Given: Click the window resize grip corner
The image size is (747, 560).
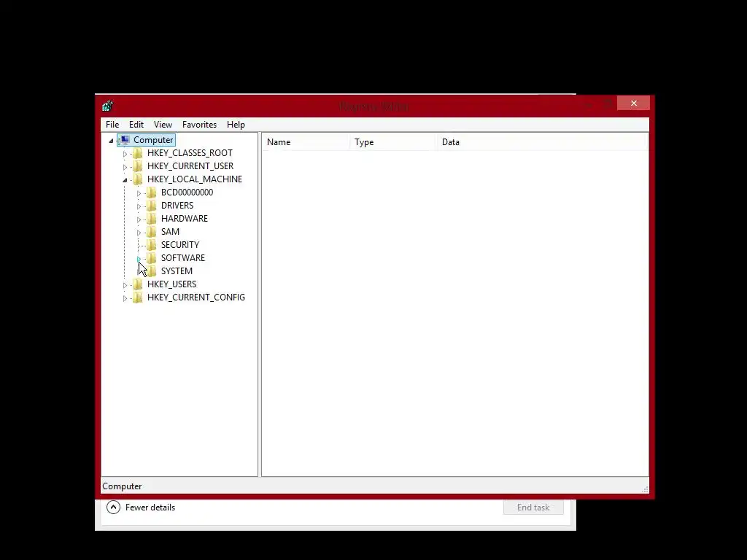Looking at the screenshot, I should tap(645, 489).
